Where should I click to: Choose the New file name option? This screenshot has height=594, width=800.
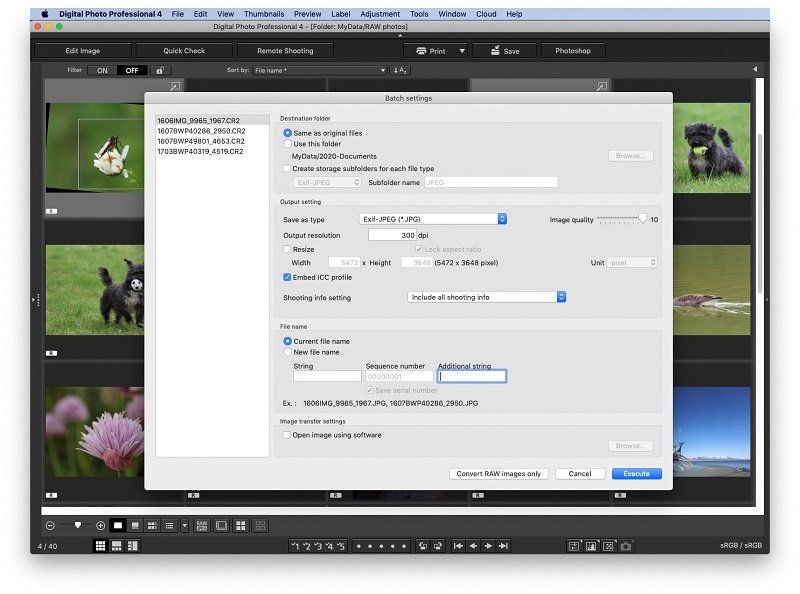coord(289,352)
